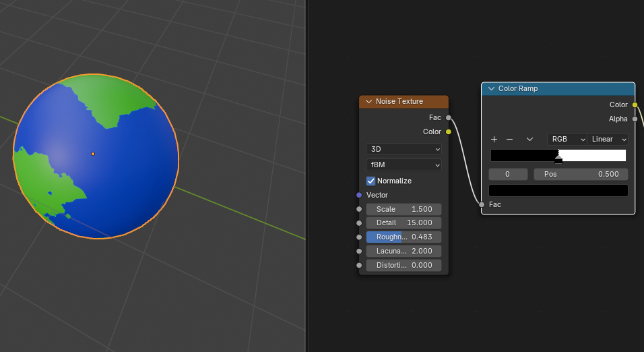Viewport: 644px width, 352px height.
Task: Click the Color Ramp Alpha output socket
Action: 635,119
